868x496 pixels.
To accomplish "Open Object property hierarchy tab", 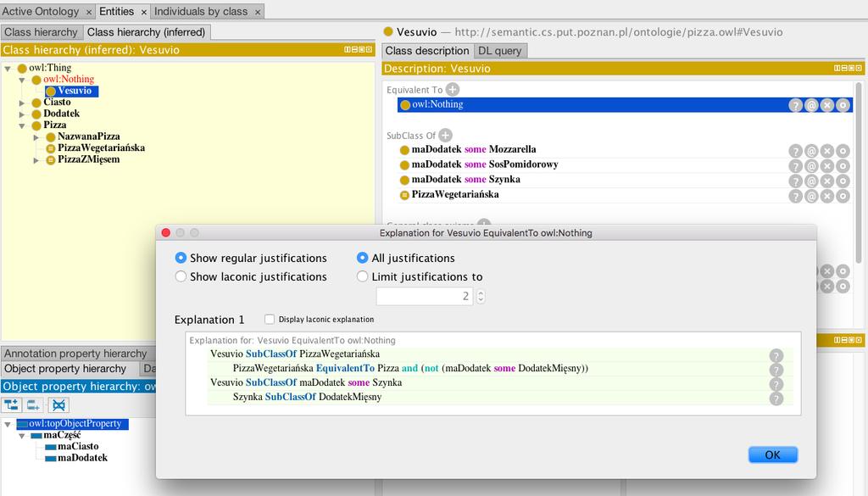I will (x=65, y=369).
